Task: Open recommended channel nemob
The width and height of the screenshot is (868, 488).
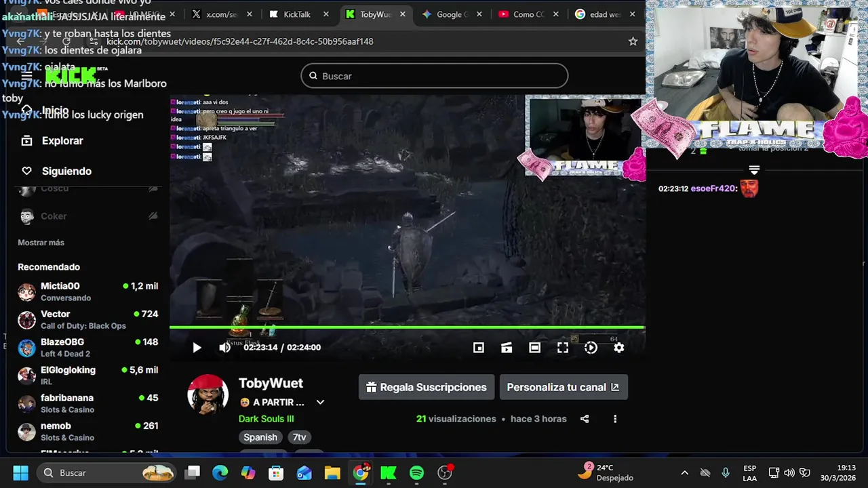Action: click(x=87, y=431)
